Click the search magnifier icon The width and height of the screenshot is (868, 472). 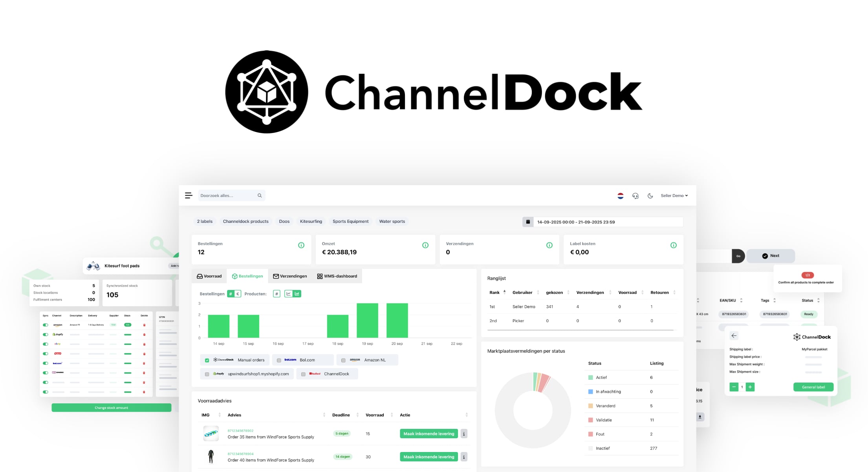260,195
